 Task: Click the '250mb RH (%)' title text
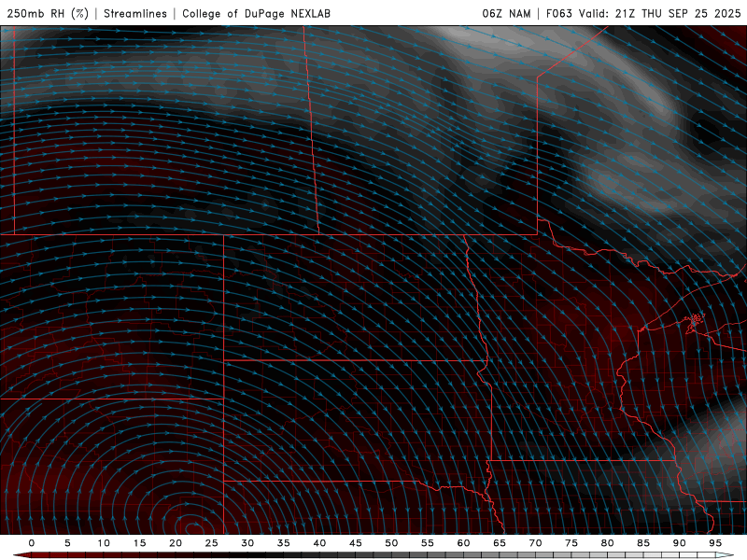tap(48, 13)
